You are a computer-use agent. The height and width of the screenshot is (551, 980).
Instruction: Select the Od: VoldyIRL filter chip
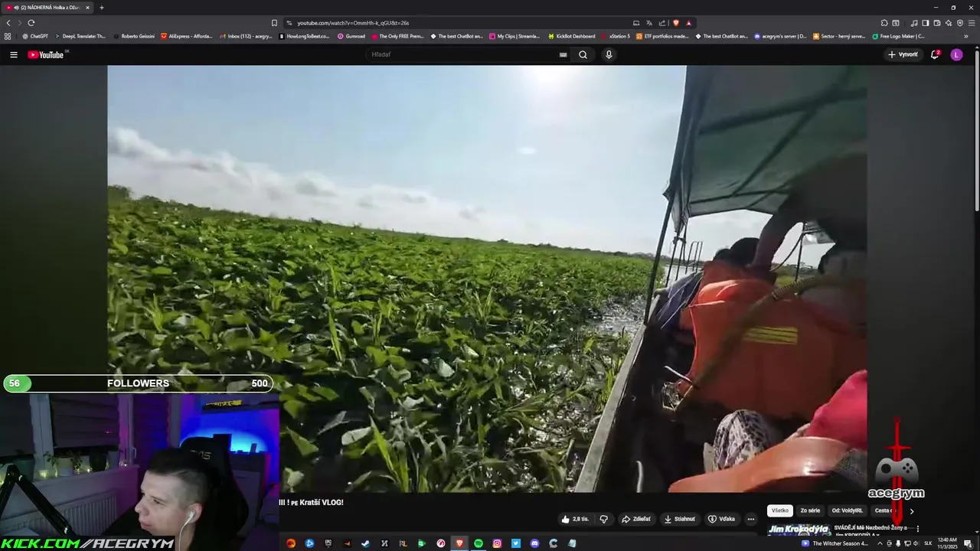pyautogui.click(x=848, y=510)
